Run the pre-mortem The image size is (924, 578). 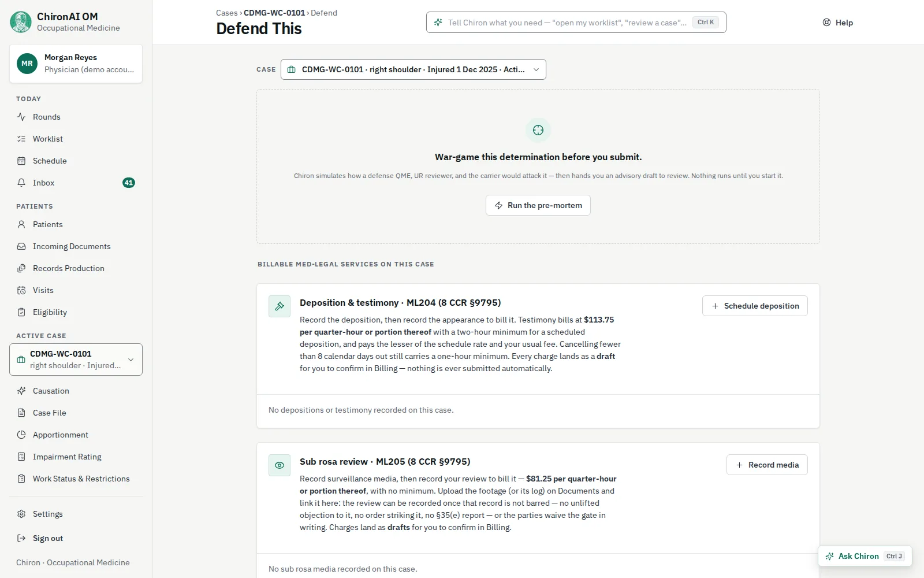click(538, 205)
